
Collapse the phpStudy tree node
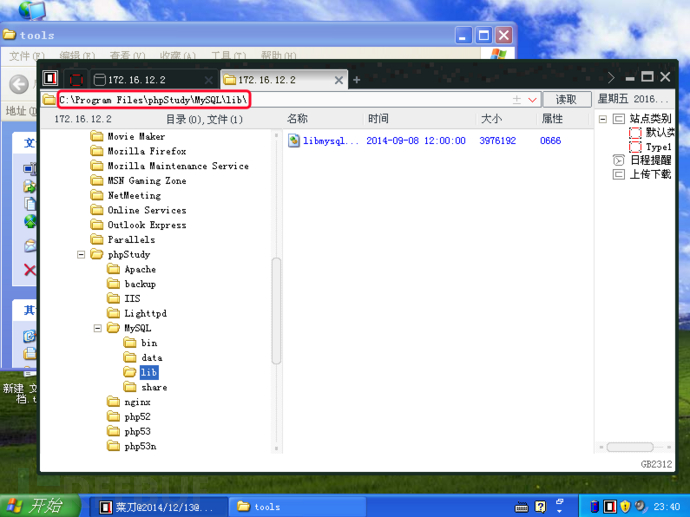click(81, 255)
